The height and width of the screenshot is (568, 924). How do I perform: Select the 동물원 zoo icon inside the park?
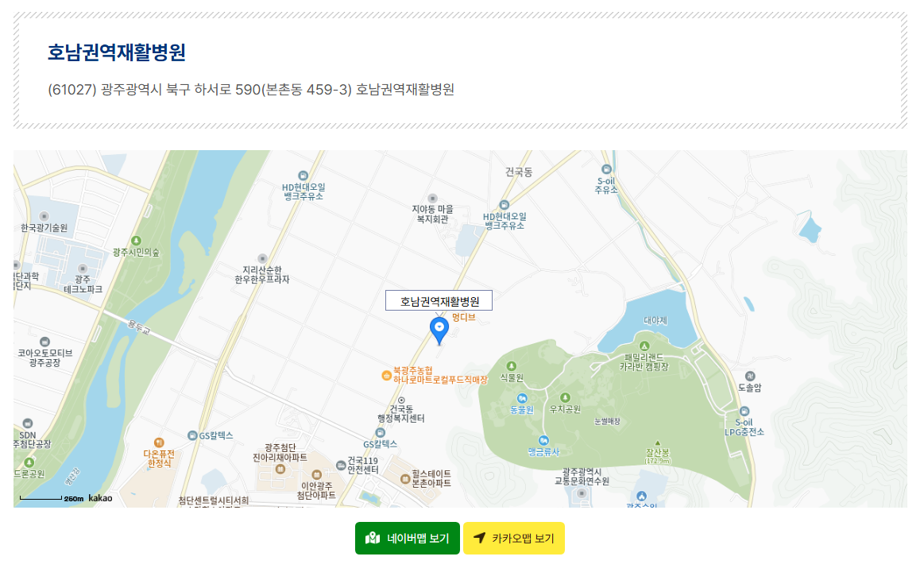click(523, 397)
